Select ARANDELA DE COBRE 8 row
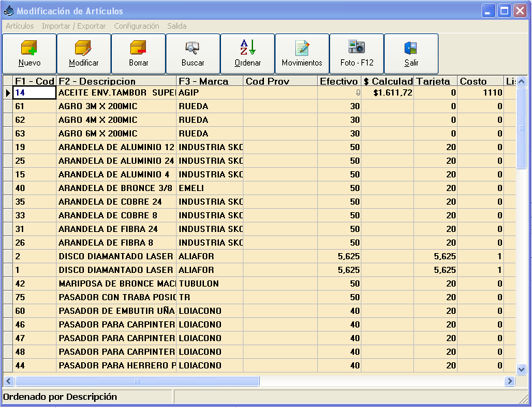 tap(260, 215)
